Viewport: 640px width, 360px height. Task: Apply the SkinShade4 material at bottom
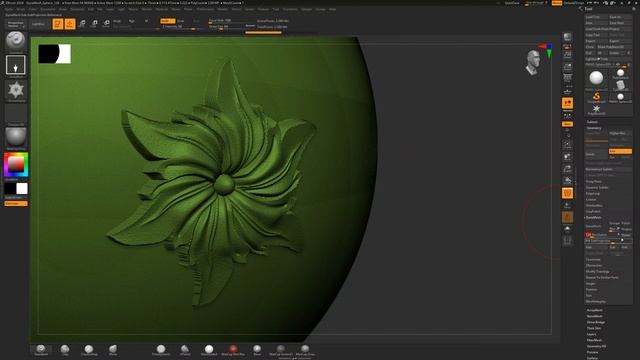(209, 350)
